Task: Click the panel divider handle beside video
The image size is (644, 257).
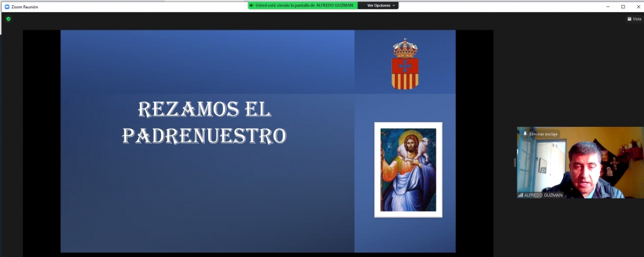Action: (x=515, y=162)
